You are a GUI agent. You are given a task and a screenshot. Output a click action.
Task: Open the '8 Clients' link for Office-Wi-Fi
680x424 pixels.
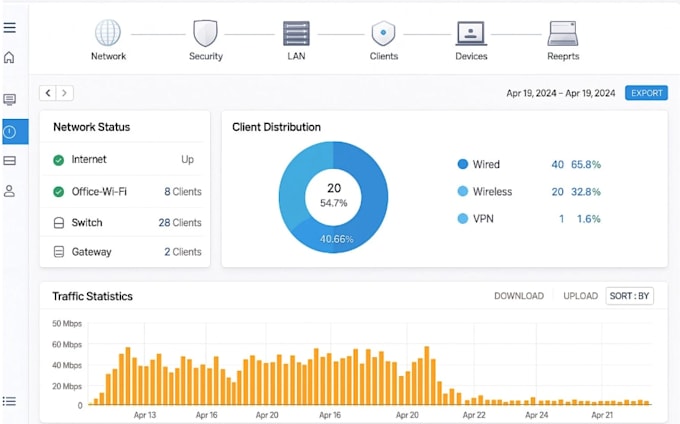(183, 192)
